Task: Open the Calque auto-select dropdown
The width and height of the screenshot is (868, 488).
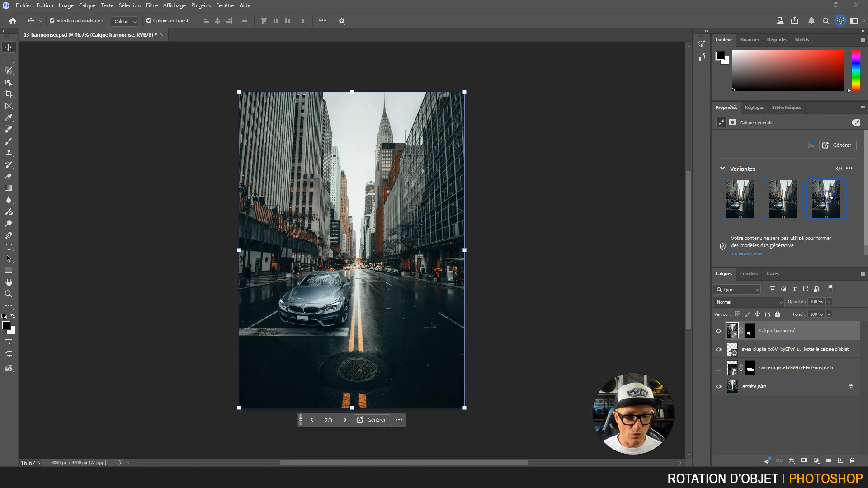Action: (125, 21)
